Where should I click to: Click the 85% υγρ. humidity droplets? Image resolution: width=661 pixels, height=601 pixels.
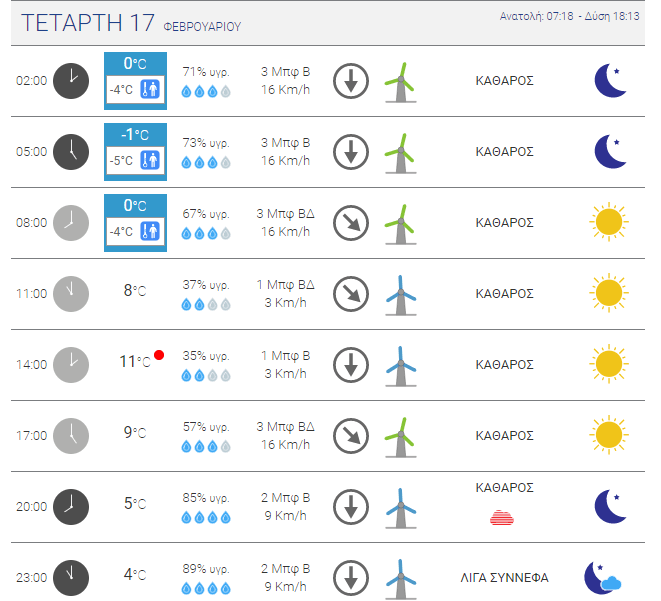pos(206,518)
